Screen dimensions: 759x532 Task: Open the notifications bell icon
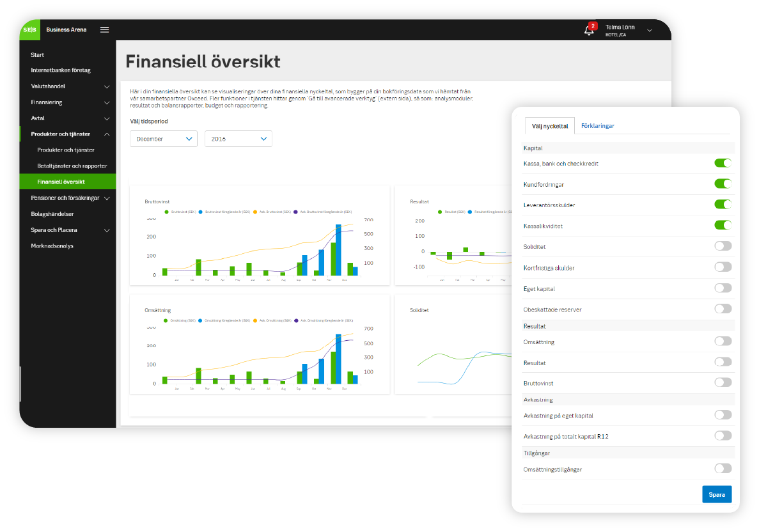click(589, 31)
